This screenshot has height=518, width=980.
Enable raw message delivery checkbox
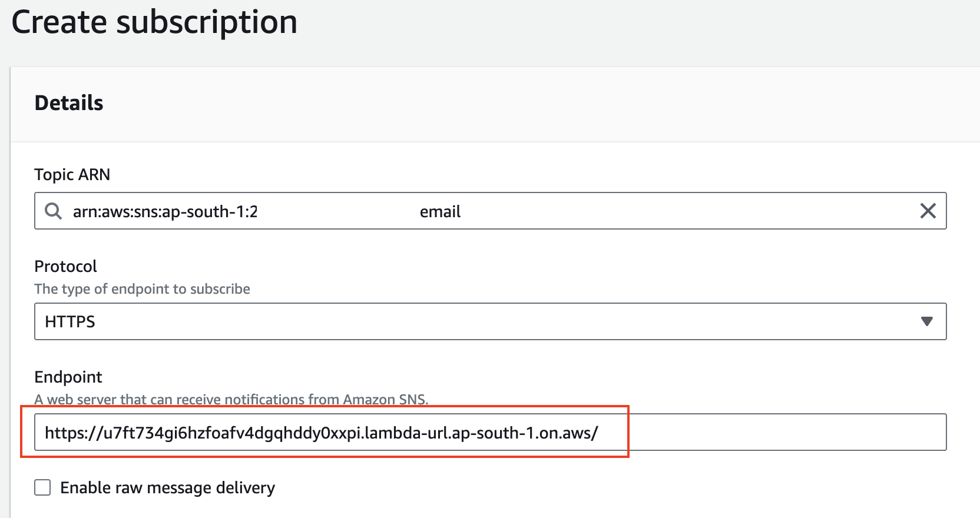click(42, 487)
